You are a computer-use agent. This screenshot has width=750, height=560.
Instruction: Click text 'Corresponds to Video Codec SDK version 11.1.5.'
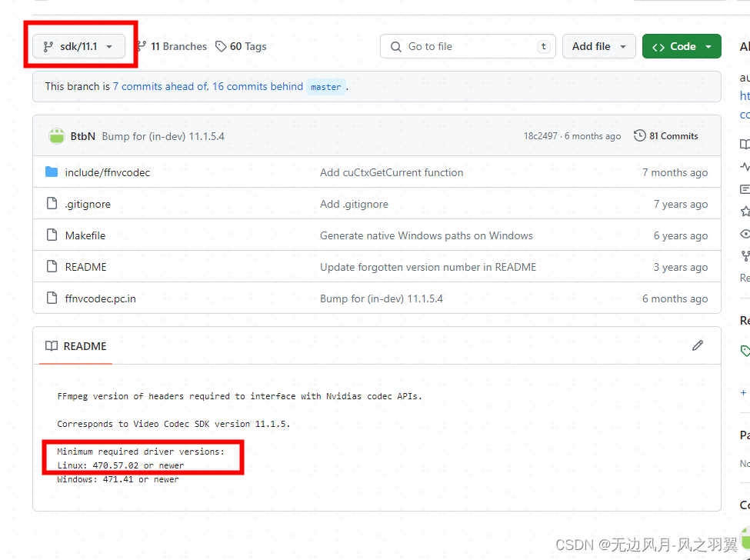click(x=174, y=424)
